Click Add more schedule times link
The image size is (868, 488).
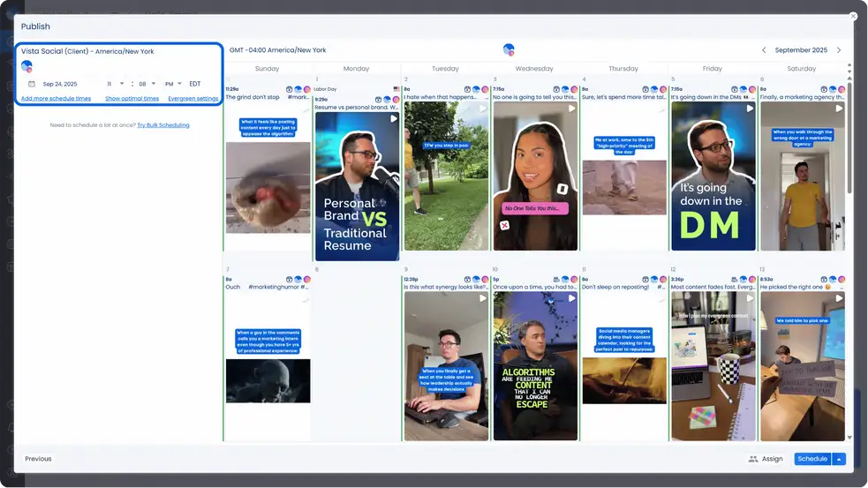click(x=56, y=99)
